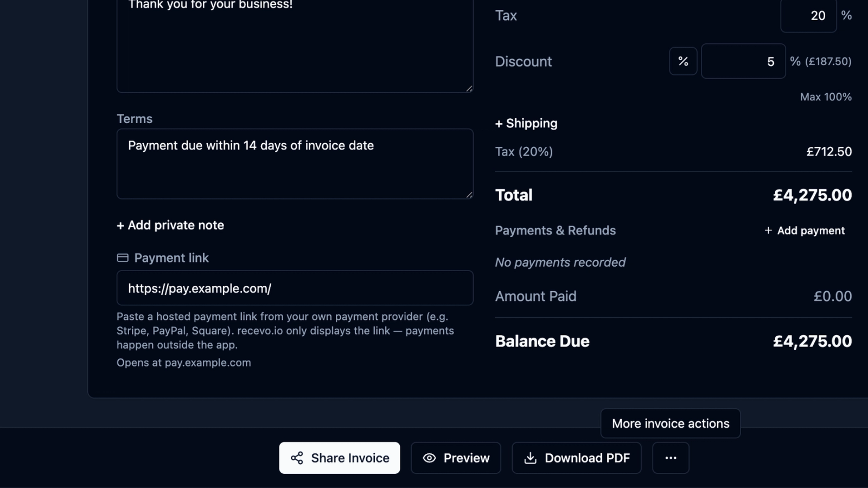This screenshot has height=488, width=868.
Task: Click the discount value field showing 5
Action: coord(743,61)
